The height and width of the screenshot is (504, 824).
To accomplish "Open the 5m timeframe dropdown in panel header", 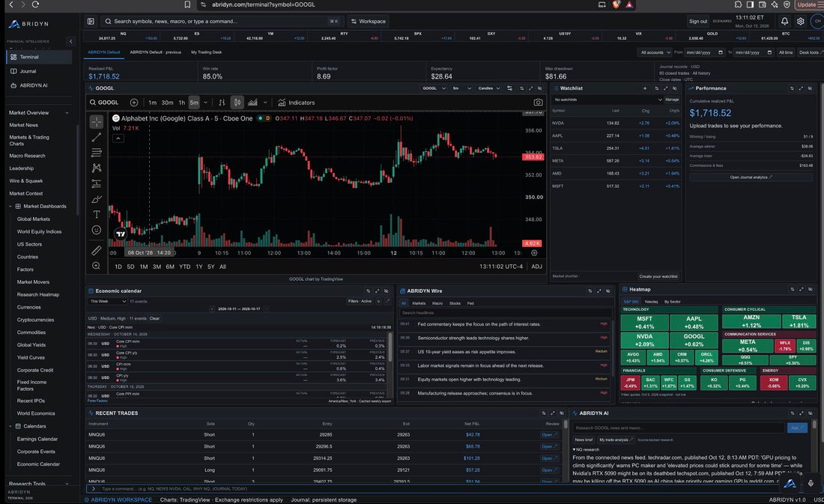I will point(461,88).
